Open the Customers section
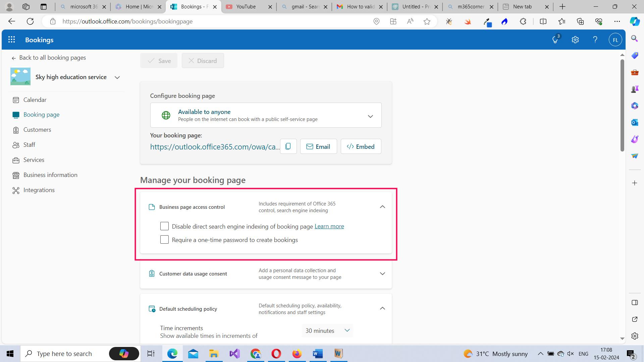The height and width of the screenshot is (362, 644). pos(37,130)
